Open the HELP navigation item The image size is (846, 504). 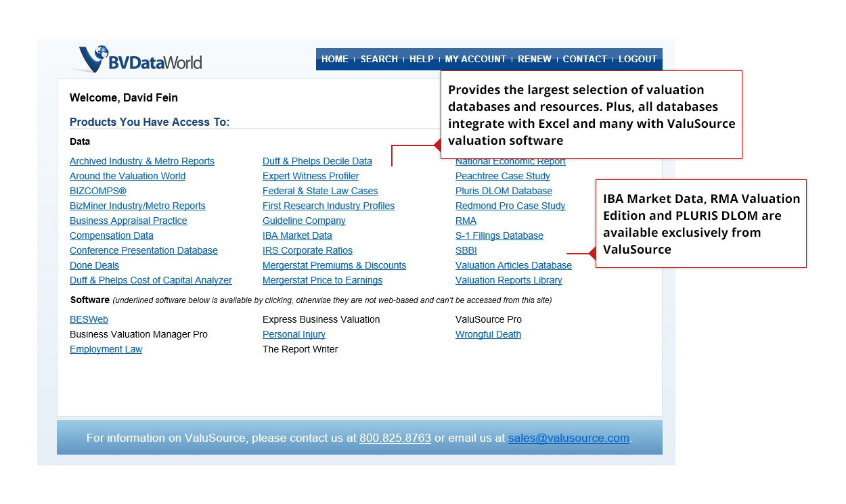click(x=422, y=59)
